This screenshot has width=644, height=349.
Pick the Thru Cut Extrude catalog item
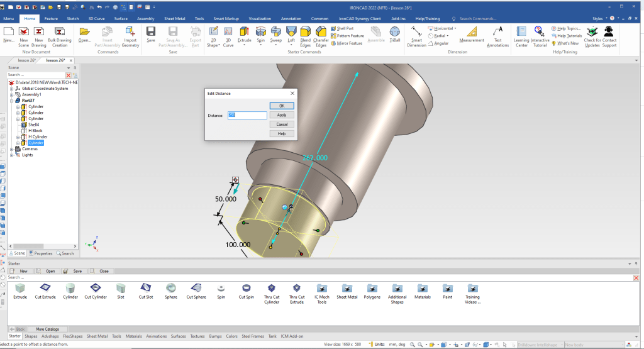[297, 289]
